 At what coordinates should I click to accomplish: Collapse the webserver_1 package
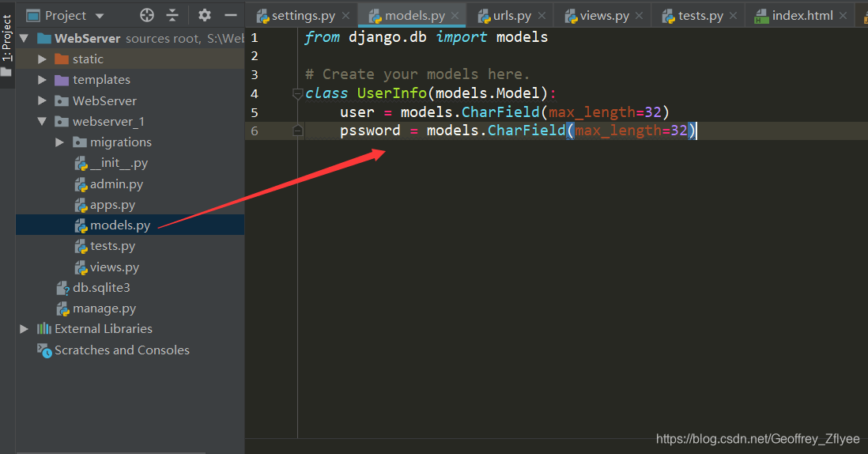[42, 121]
